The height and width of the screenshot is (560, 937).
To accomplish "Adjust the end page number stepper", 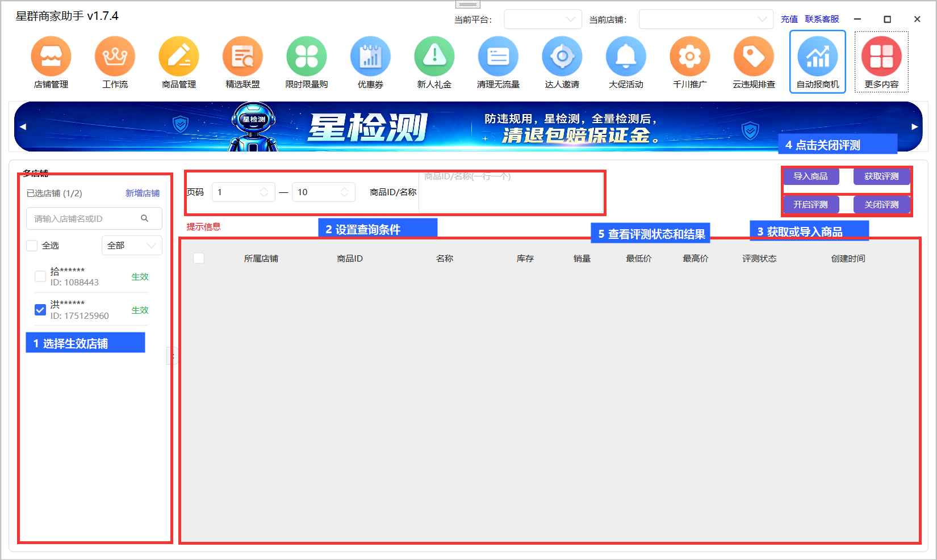I will (x=344, y=192).
